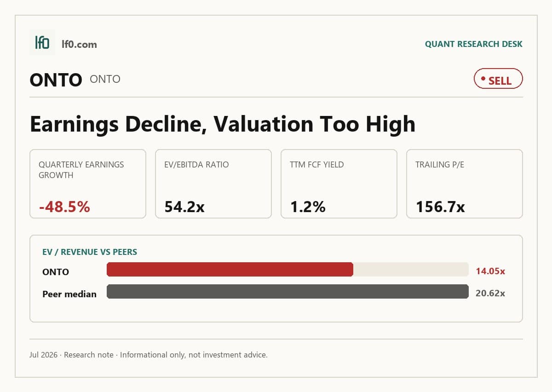
Task: Click the Jul 2026 research note disclaimer
Action: click(x=149, y=355)
